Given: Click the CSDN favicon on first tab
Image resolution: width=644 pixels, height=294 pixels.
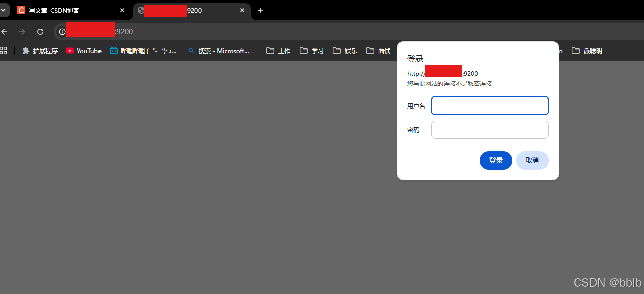Looking at the screenshot, I should tap(21, 10).
